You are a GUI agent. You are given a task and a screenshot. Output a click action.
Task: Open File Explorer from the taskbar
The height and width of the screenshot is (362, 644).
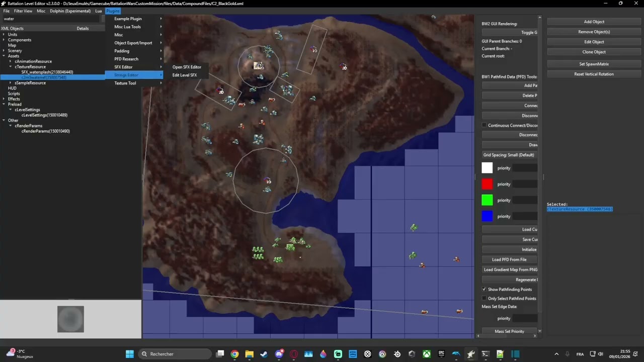250,354
